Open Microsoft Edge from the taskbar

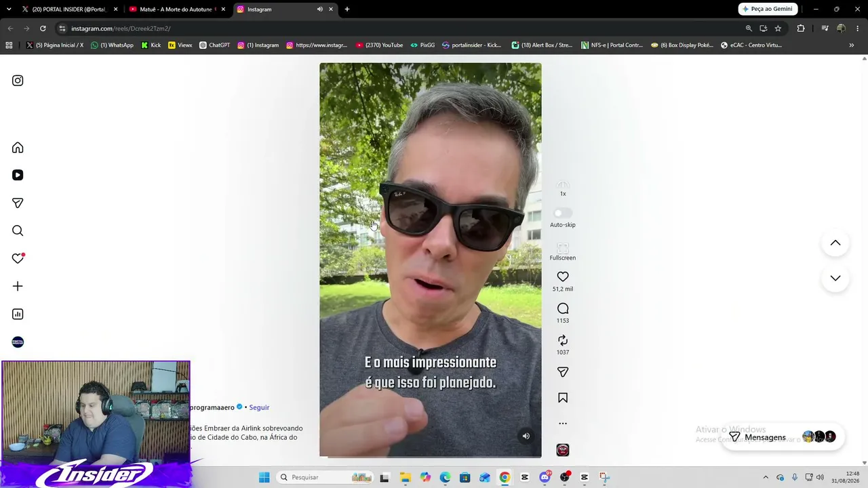click(x=445, y=477)
